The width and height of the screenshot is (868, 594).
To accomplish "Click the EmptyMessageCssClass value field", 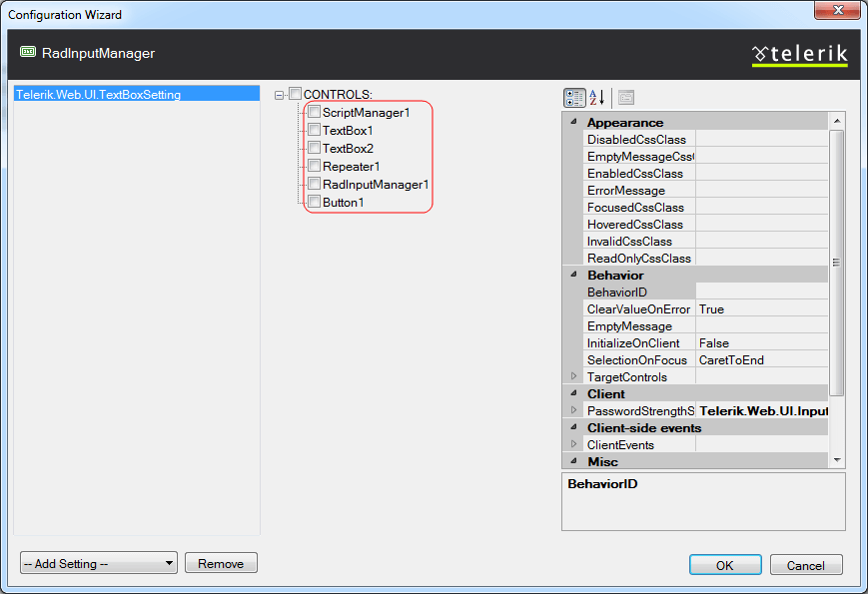I will pyautogui.click(x=762, y=157).
